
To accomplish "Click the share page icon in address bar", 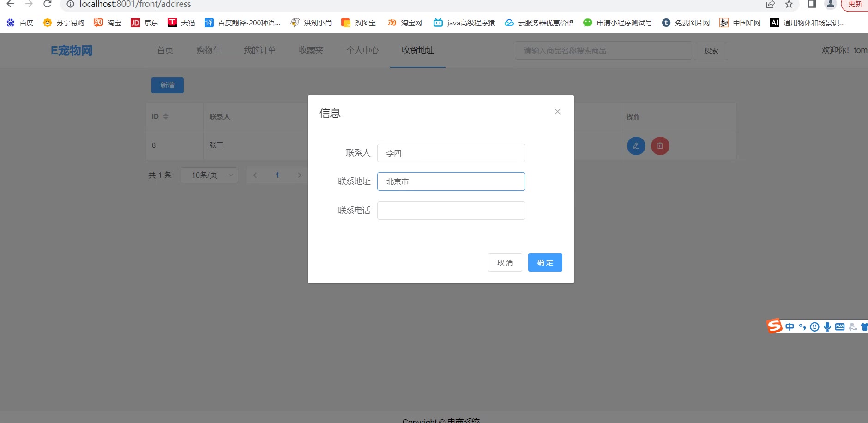I will [x=770, y=4].
